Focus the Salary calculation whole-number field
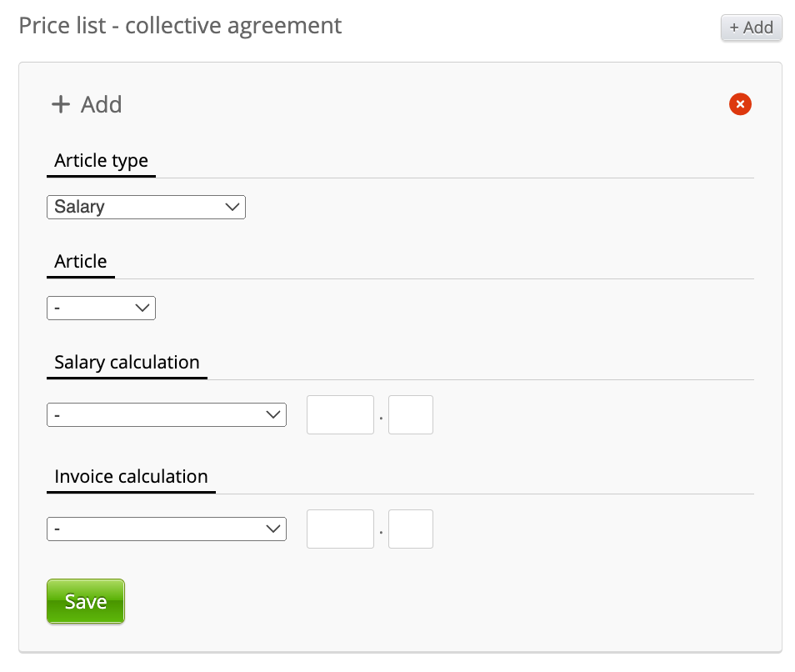The width and height of the screenshot is (795, 672). click(340, 415)
